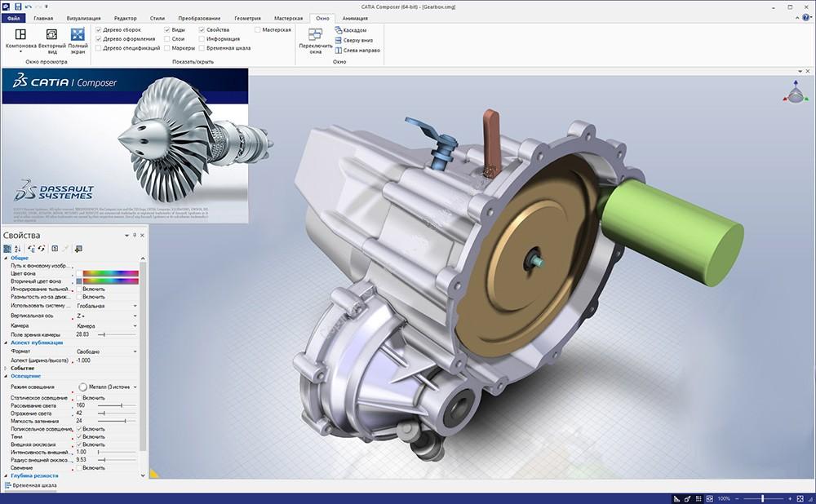This screenshot has height=504, width=816.
Task: Expand the Событие property group
Action: (x=7, y=368)
